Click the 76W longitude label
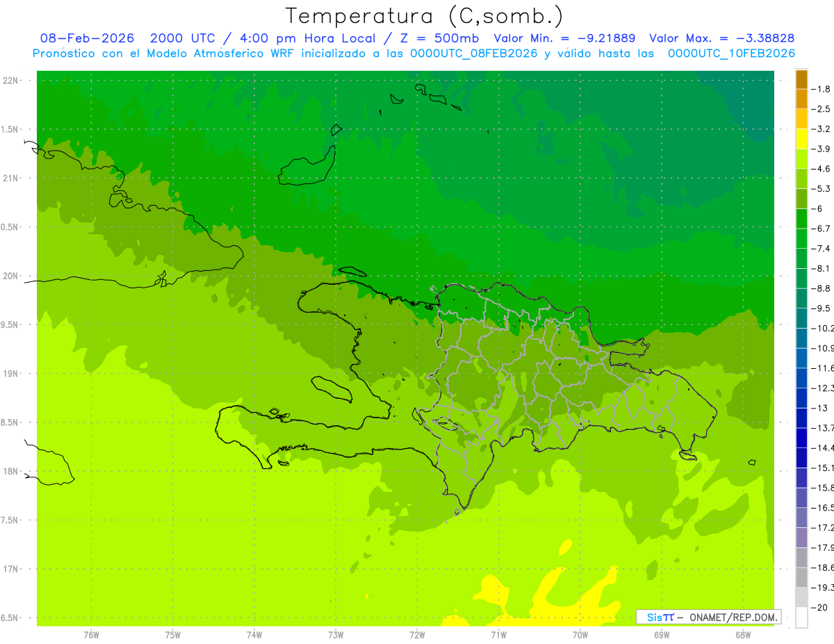This screenshot has height=644, width=834. click(91, 635)
